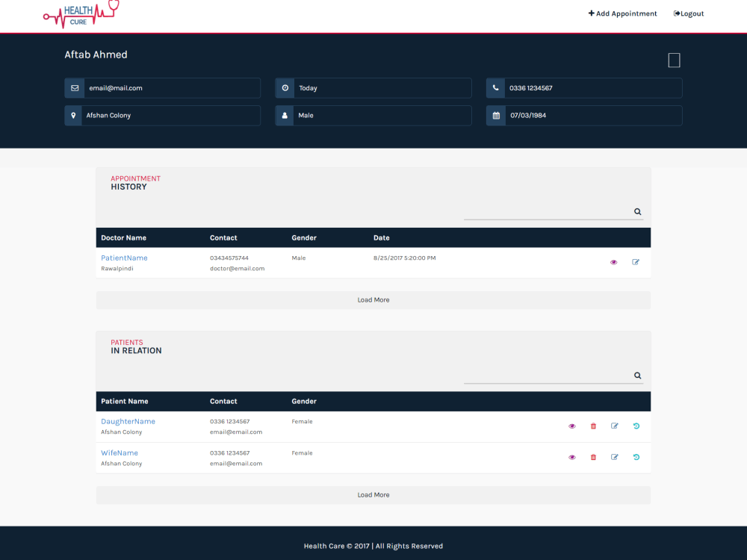The image size is (747, 560).
Task: View WifeName record with eye icon
Action: [572, 458]
